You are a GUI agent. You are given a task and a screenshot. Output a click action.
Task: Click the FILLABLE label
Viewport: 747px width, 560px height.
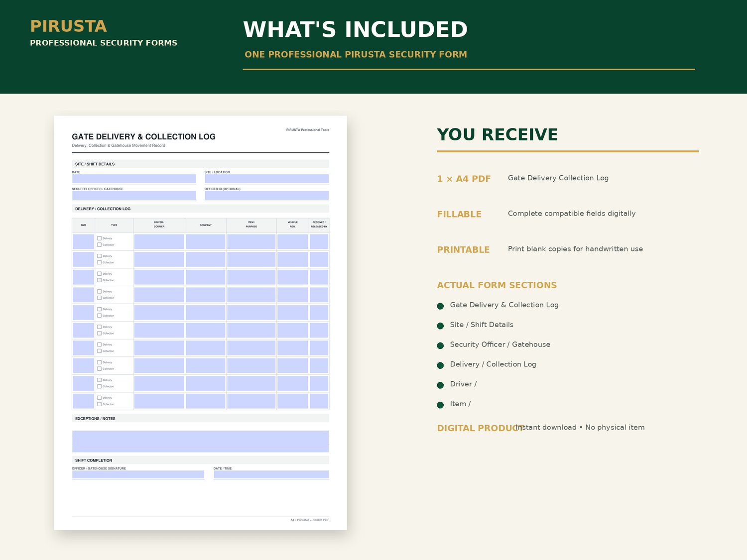point(459,214)
